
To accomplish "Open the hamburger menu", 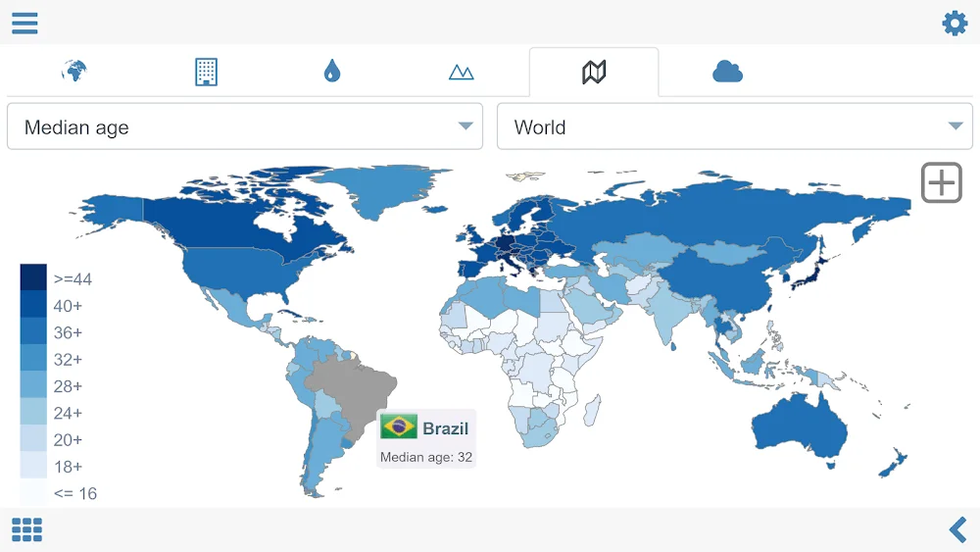I will (x=24, y=24).
